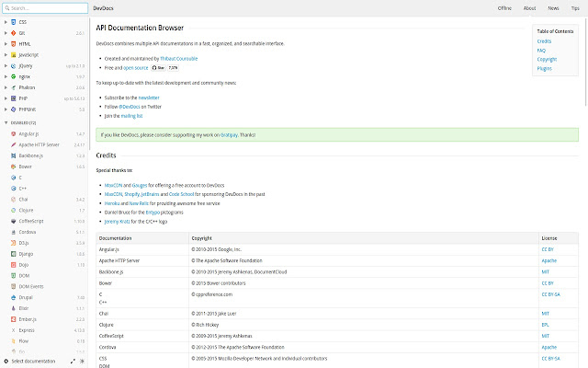588x368 pixels.
Task: Click inside the Search input field
Action: point(45,8)
